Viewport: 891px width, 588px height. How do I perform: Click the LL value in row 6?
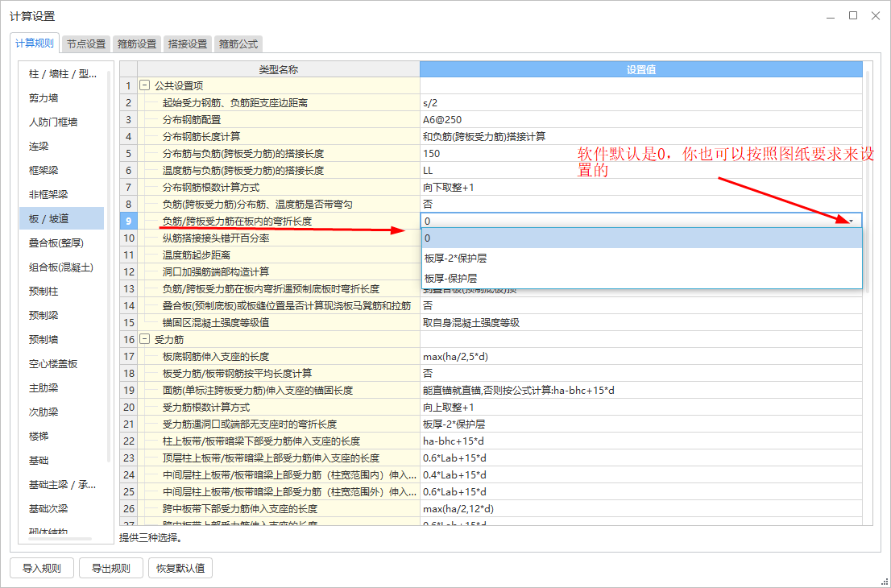(641, 171)
